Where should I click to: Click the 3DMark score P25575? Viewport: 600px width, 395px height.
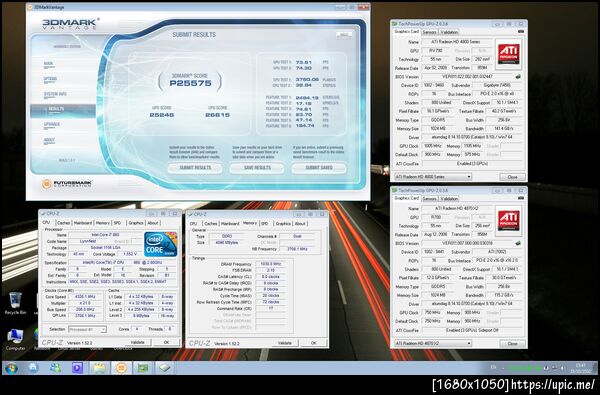190,83
